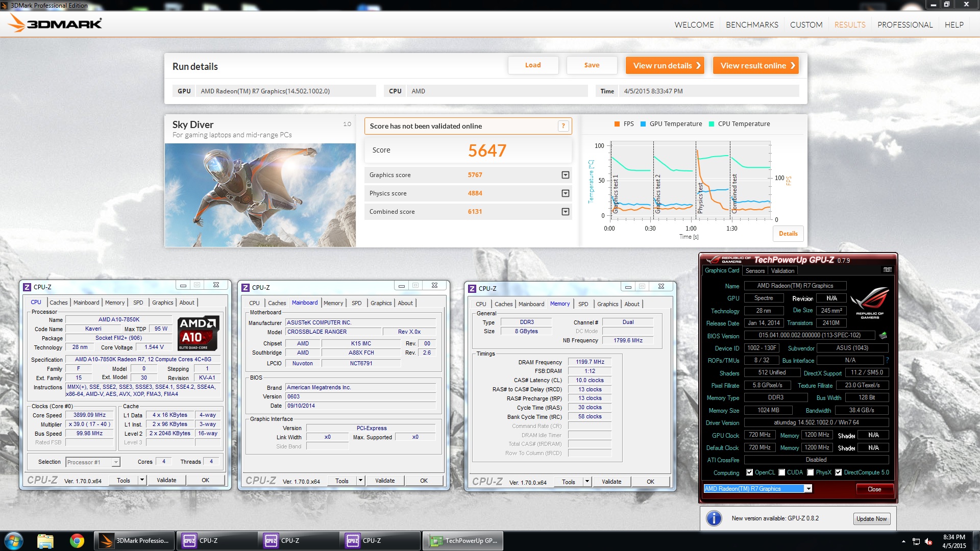Click the blue GPU Temperature legend swatch
This screenshot has height=551, width=980.
[x=643, y=124]
